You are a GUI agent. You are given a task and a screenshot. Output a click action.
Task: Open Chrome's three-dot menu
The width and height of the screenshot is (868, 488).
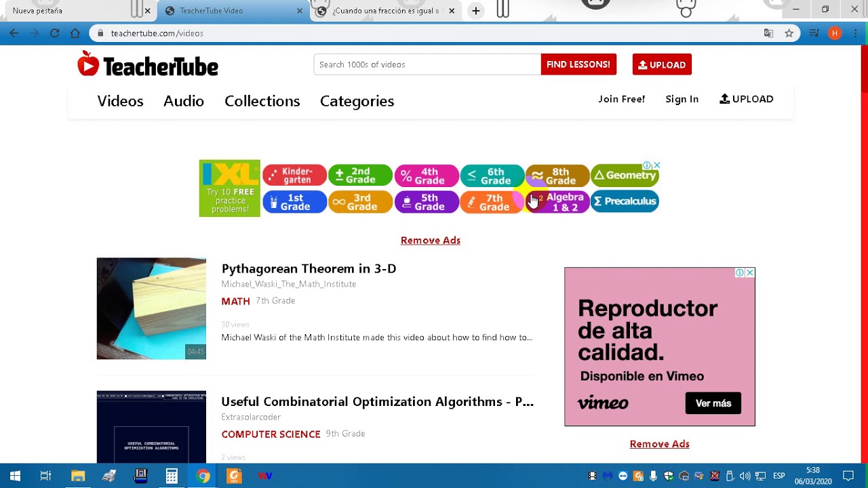854,33
